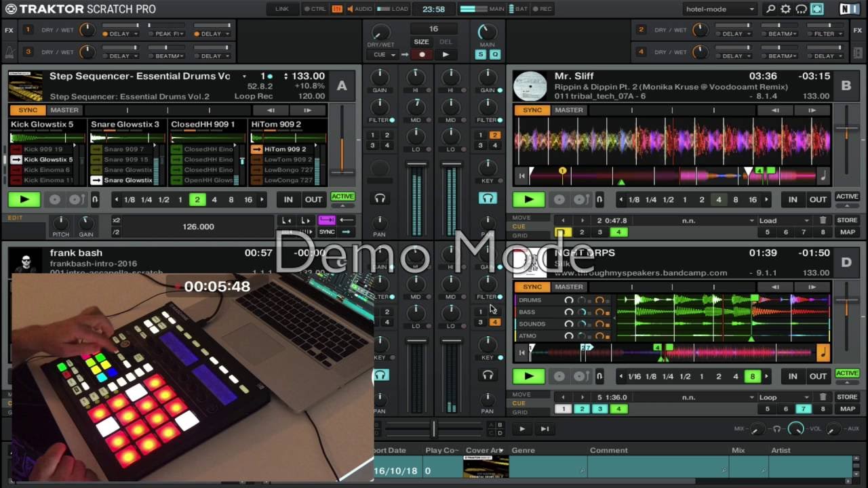868x488 pixels.
Task: Click the Comment column header in browser
Action: pos(608,450)
